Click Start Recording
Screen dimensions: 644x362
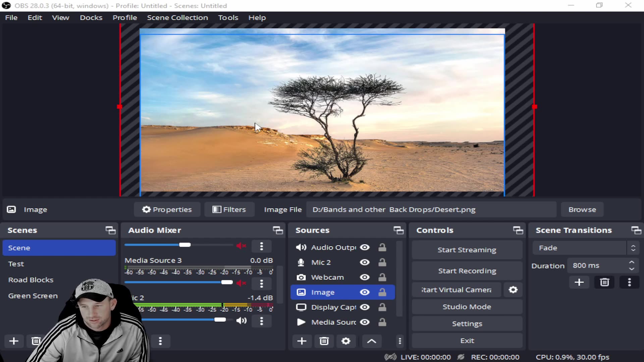click(x=467, y=271)
